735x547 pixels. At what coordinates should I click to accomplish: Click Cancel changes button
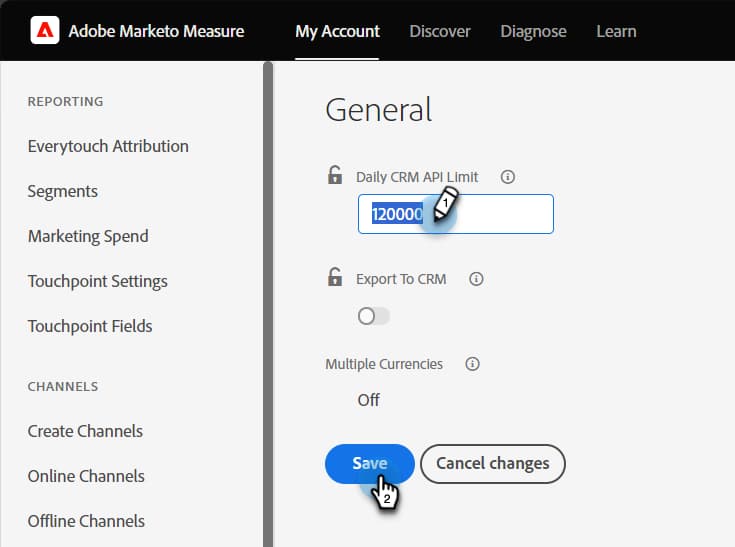point(493,464)
